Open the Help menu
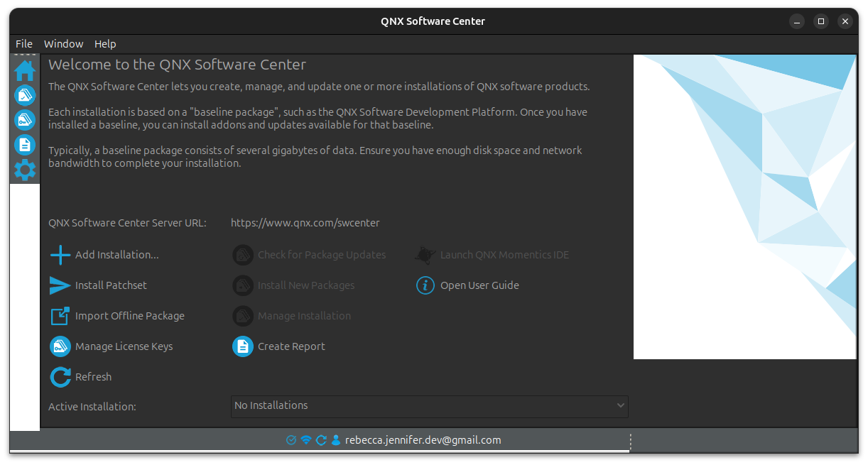 point(105,44)
